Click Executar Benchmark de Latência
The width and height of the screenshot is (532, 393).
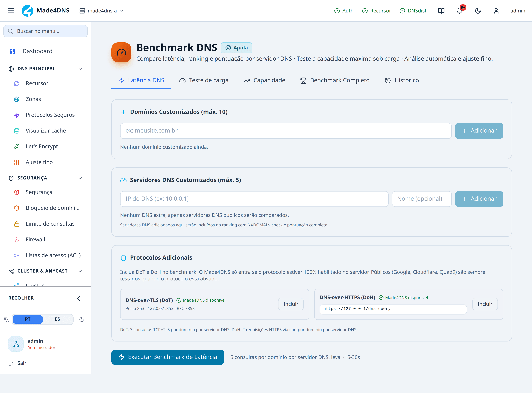point(168,357)
